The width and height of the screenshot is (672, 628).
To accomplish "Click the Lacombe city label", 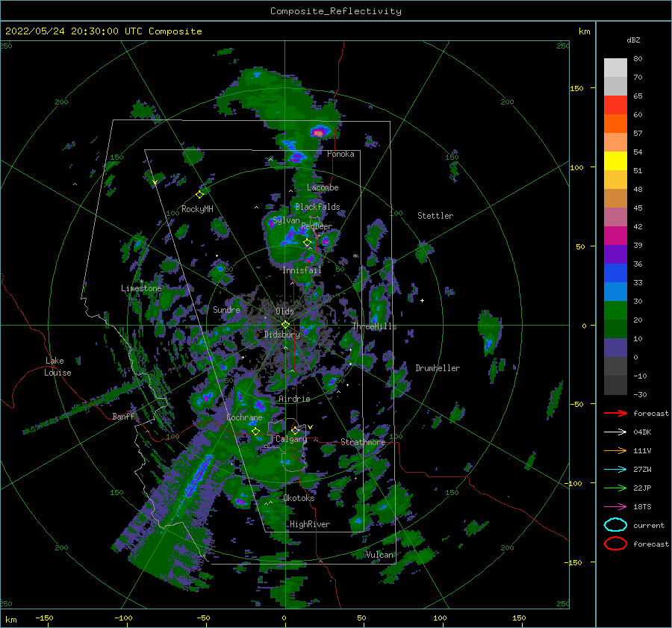I will click(323, 187).
